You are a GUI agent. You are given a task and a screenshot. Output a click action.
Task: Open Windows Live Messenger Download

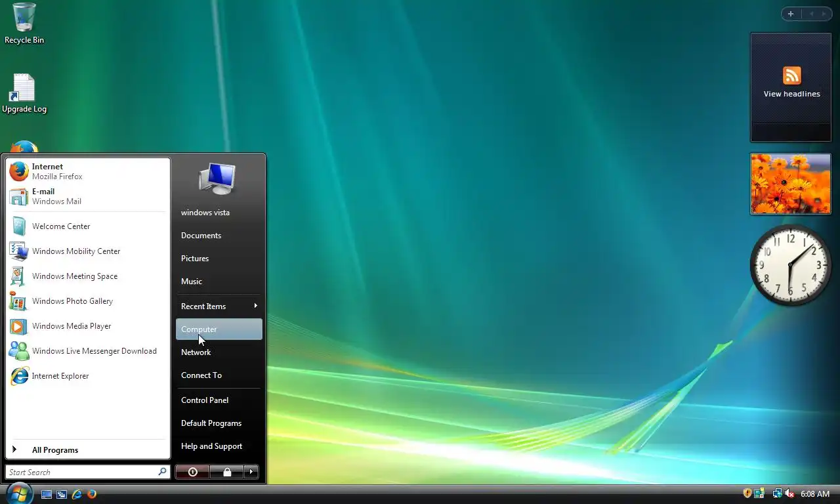pos(88,351)
